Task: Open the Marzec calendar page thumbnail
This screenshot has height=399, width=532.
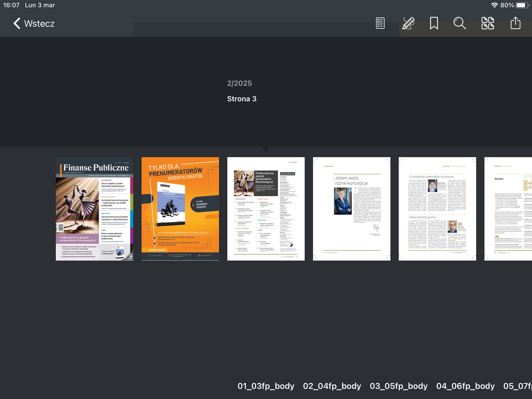Action: point(508,209)
